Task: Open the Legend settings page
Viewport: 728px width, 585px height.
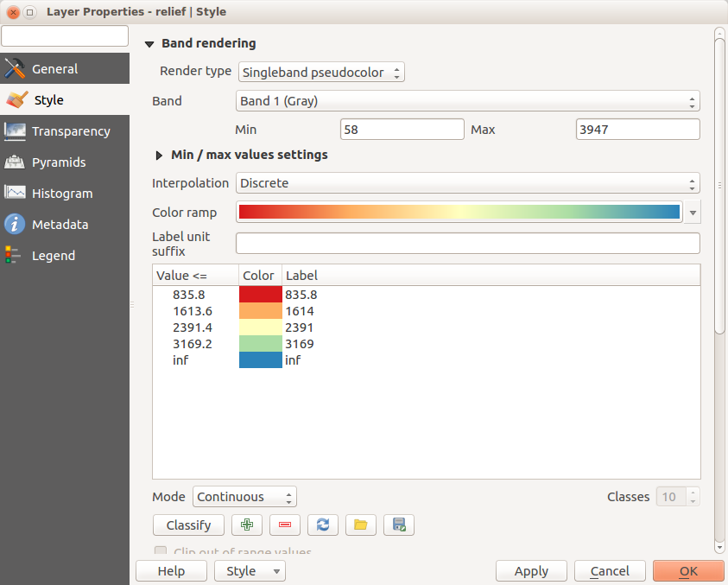Action: coord(52,255)
